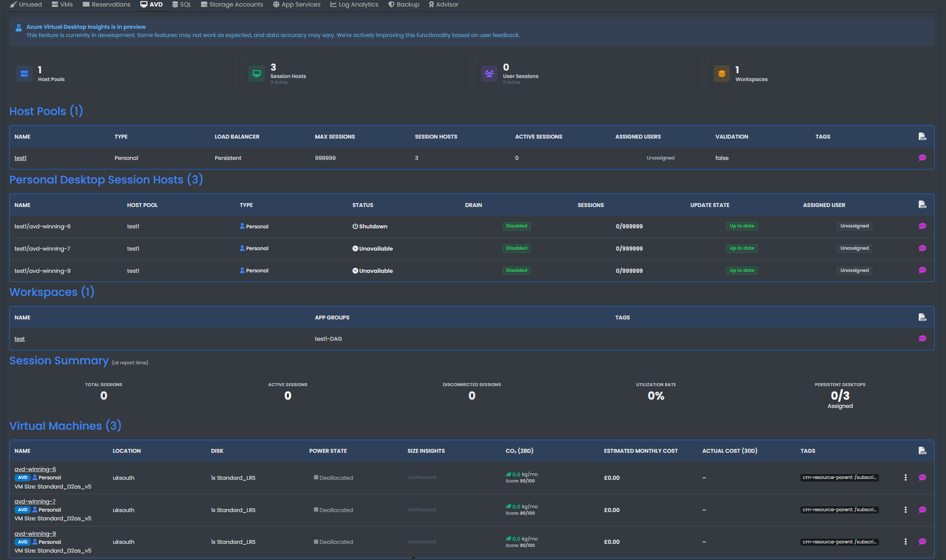Open comment bubble for test1 host pool
The image size is (946, 560).
922,158
